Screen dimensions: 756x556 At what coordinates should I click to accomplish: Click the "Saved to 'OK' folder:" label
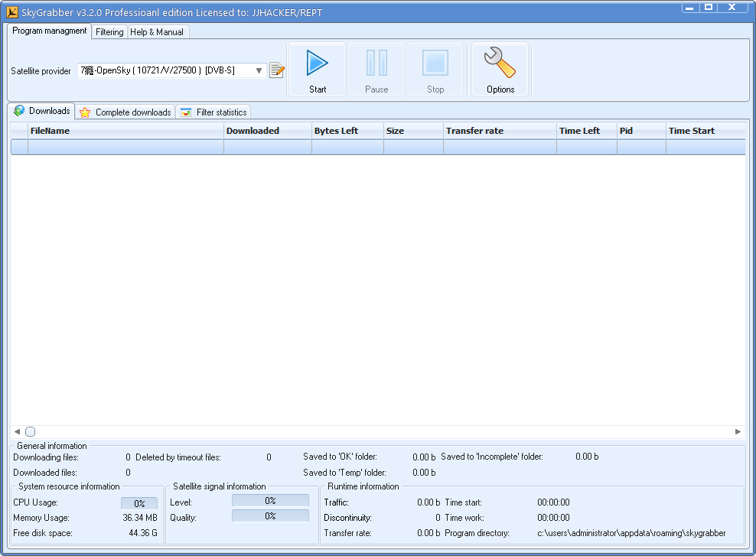point(340,457)
